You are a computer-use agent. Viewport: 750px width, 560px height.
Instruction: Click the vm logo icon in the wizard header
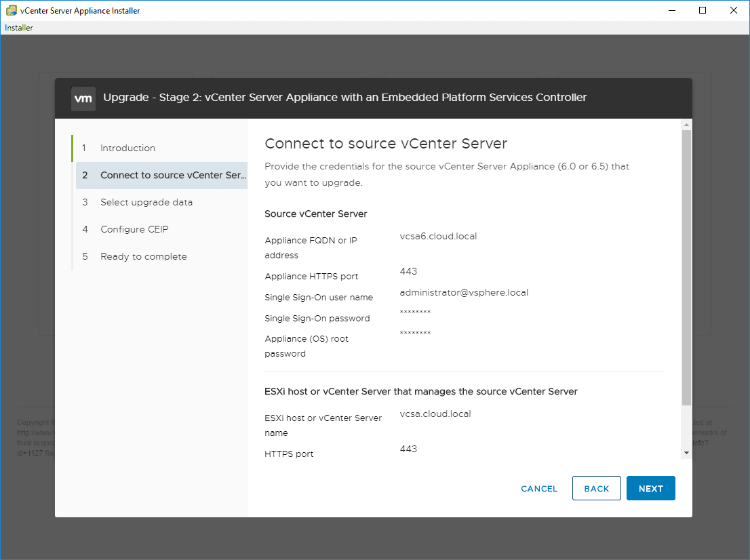pyautogui.click(x=83, y=98)
